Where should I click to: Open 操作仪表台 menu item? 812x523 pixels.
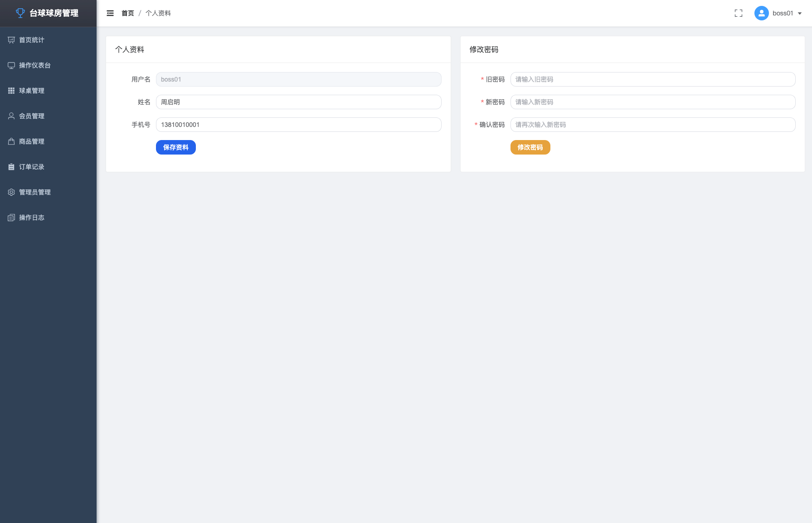click(x=48, y=65)
